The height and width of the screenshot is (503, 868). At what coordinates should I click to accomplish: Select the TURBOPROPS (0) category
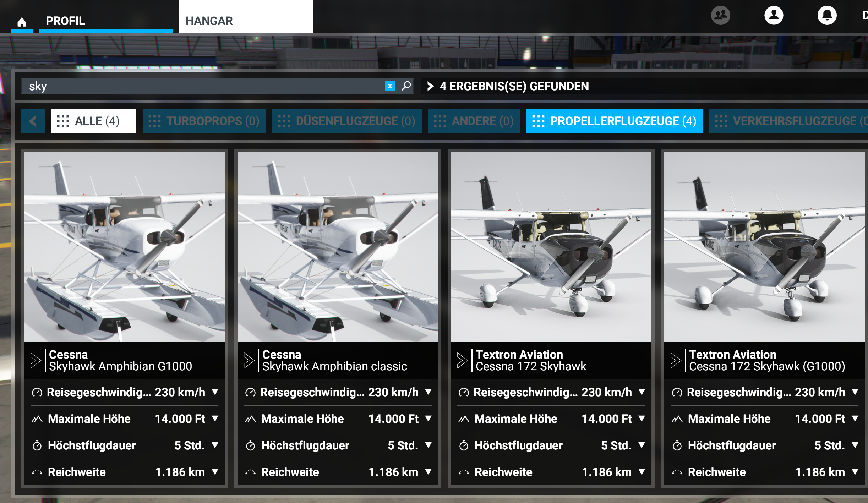pyautogui.click(x=204, y=121)
